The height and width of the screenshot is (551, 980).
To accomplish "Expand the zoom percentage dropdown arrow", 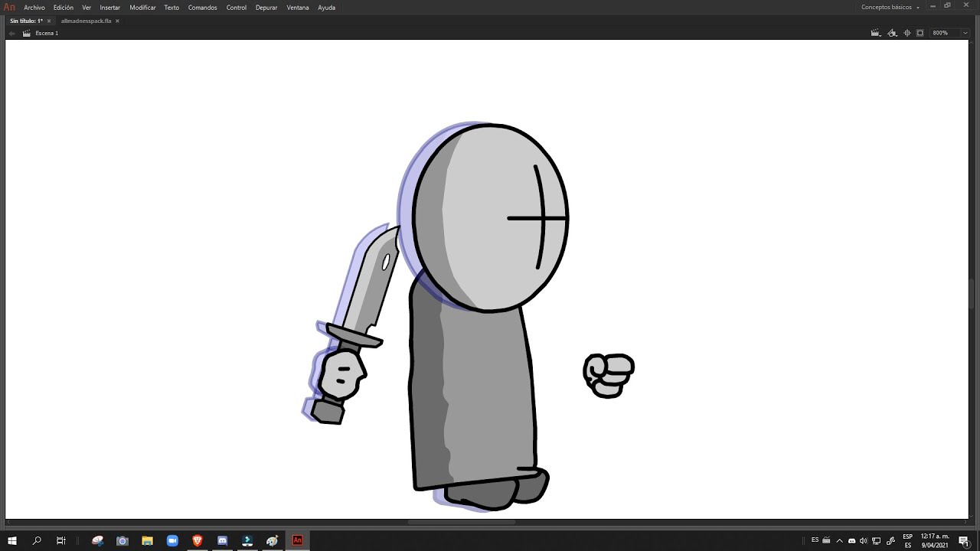I will (x=965, y=33).
